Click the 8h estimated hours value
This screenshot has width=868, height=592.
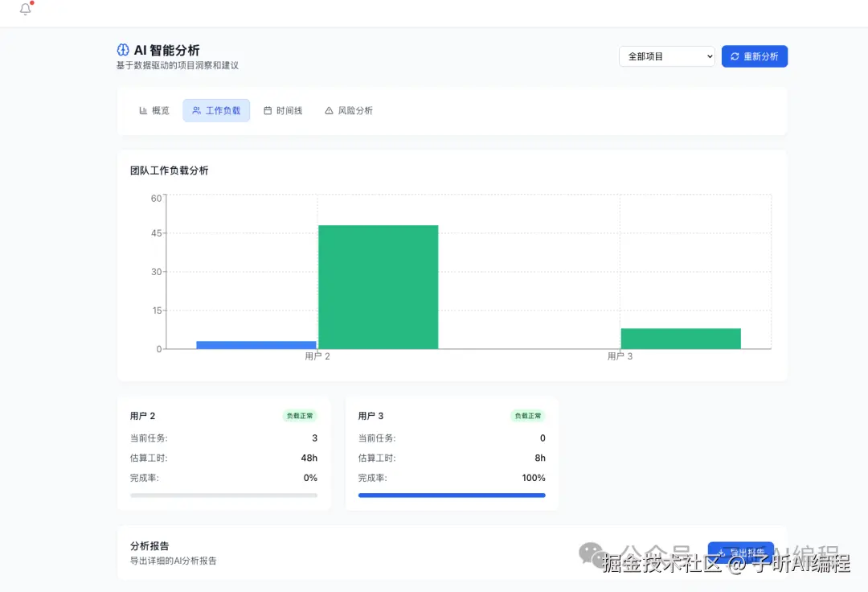tap(540, 458)
